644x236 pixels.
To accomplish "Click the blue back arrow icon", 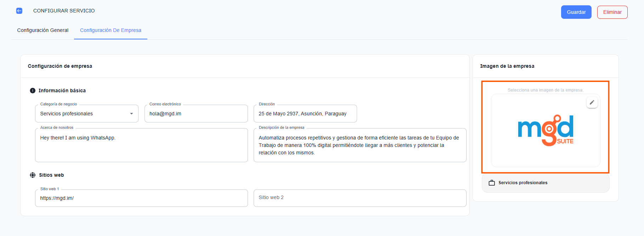I will 19,11.
